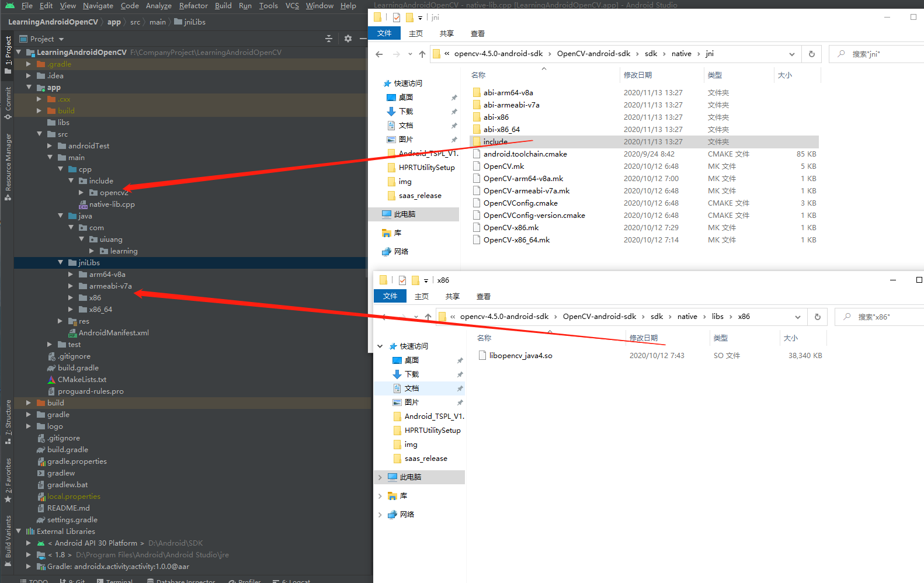Expand the External Libraries node
The width and height of the screenshot is (924, 583).
(x=18, y=532)
